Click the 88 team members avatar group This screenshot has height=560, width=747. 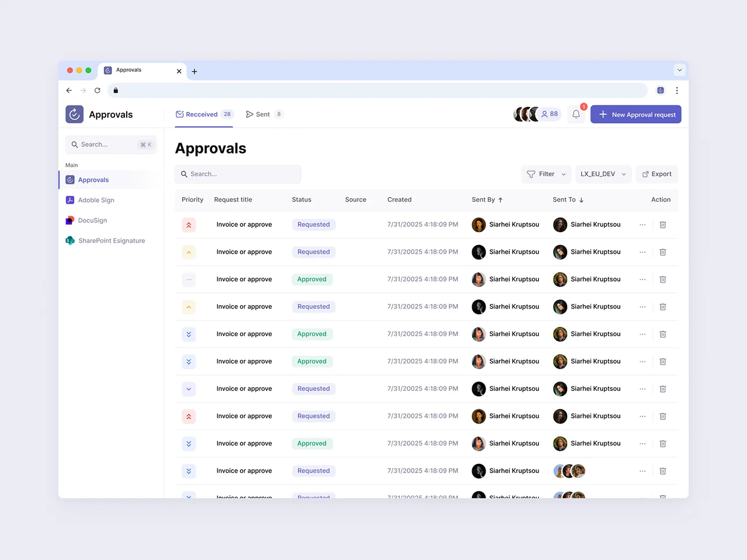click(536, 114)
